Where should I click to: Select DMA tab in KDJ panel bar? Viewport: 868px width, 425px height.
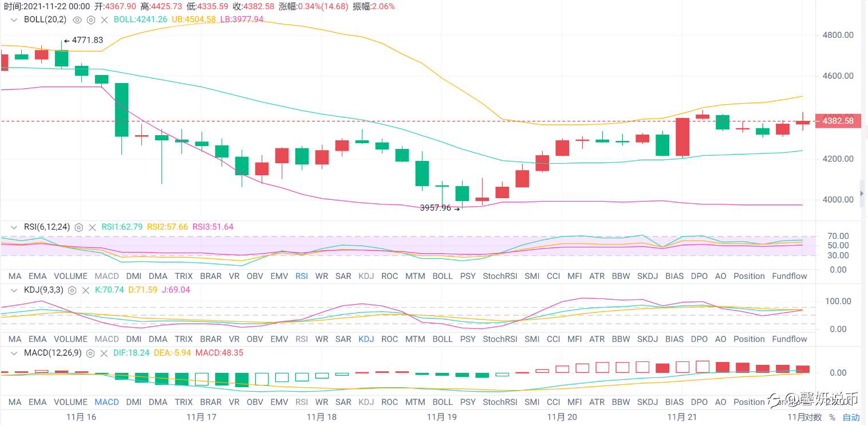[158, 339]
